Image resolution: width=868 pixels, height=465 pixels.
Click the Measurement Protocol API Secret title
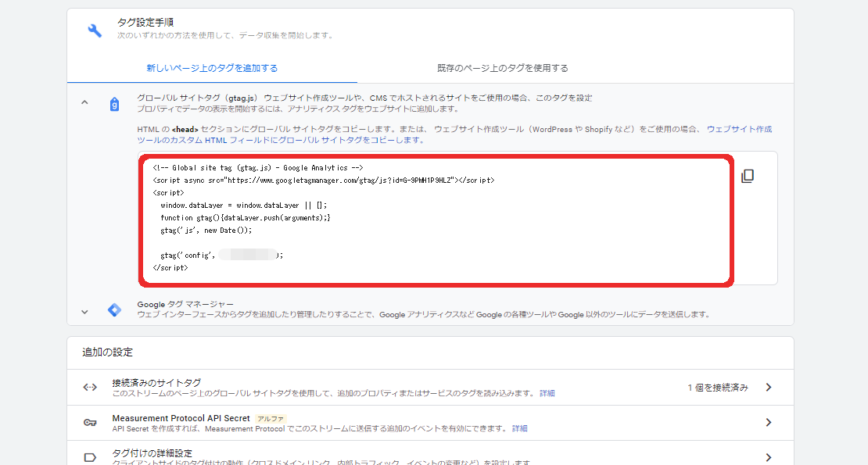coord(181,418)
